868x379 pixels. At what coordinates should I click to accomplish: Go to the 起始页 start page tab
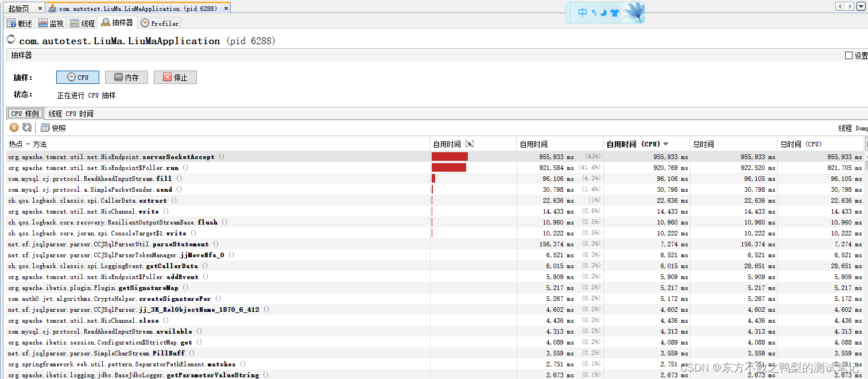click(x=18, y=8)
